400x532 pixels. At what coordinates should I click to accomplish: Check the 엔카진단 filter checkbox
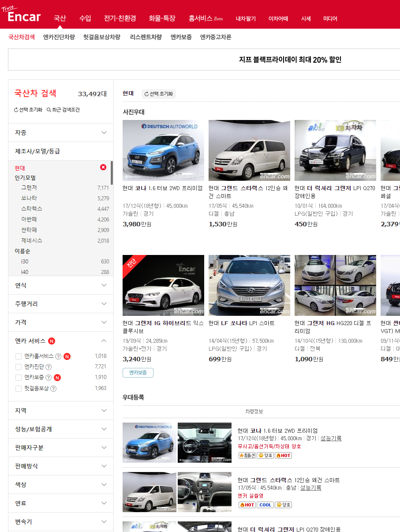click(19, 367)
